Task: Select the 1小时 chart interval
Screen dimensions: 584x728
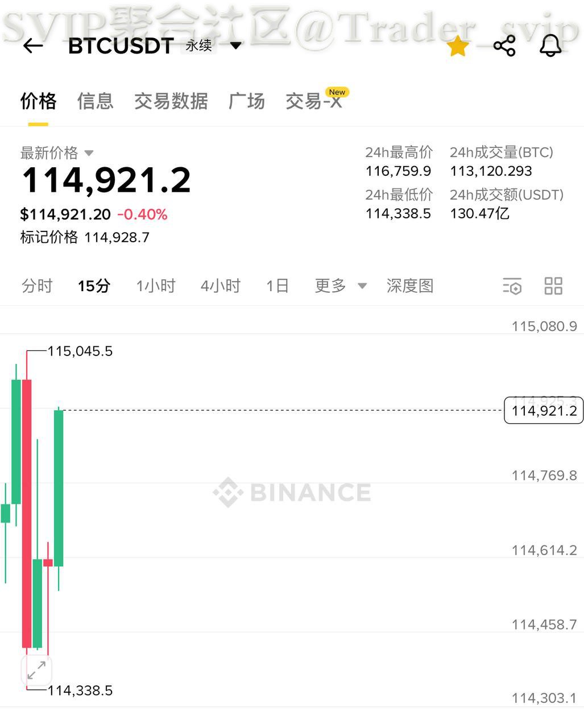Action: 156,286
